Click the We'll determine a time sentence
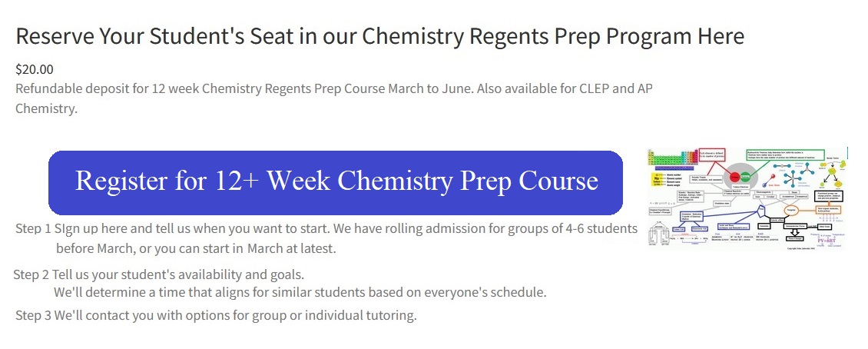The image size is (868, 349). point(300,292)
